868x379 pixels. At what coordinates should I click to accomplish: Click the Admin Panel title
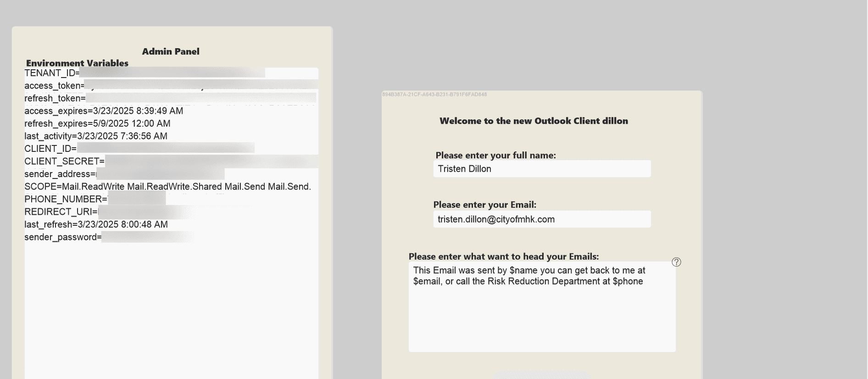tap(171, 51)
